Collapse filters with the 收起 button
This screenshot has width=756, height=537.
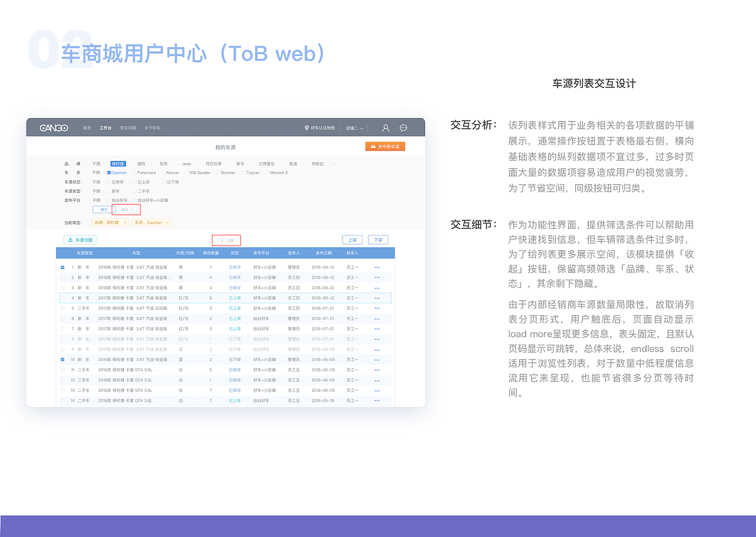coord(127,209)
